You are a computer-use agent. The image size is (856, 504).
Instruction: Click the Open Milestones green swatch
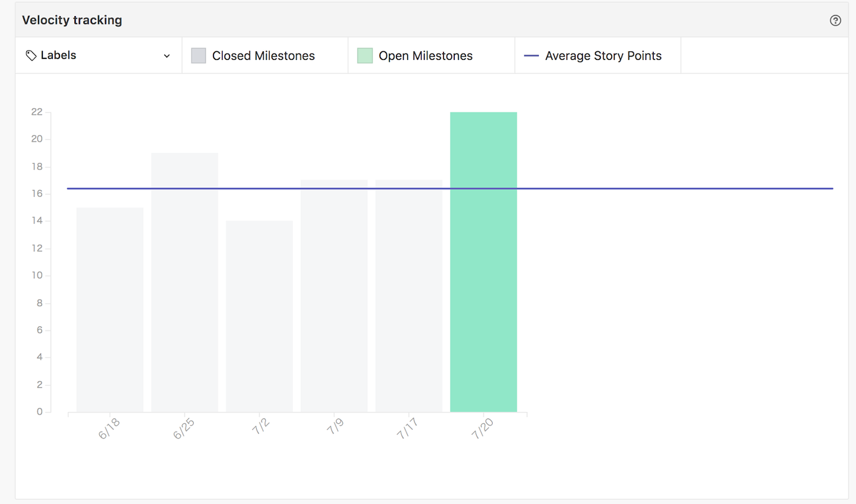pos(364,56)
